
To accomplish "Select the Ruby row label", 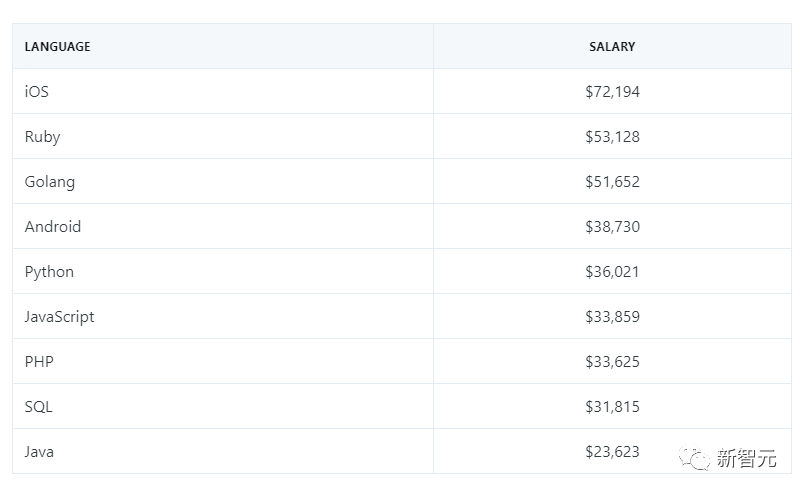I will point(42,137).
